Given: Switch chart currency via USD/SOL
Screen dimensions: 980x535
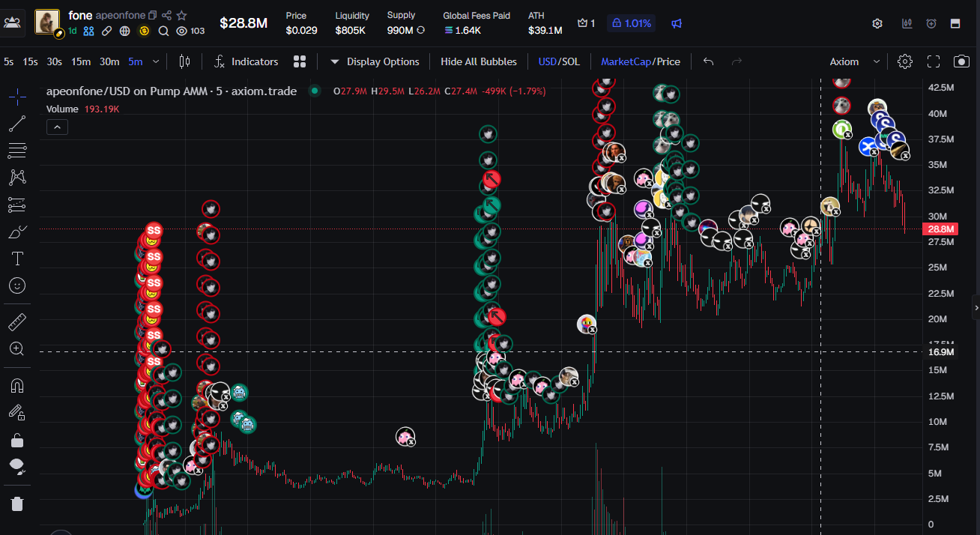Looking at the screenshot, I should [x=559, y=61].
